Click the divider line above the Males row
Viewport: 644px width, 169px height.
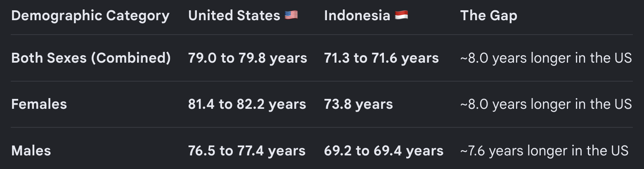coord(322,127)
